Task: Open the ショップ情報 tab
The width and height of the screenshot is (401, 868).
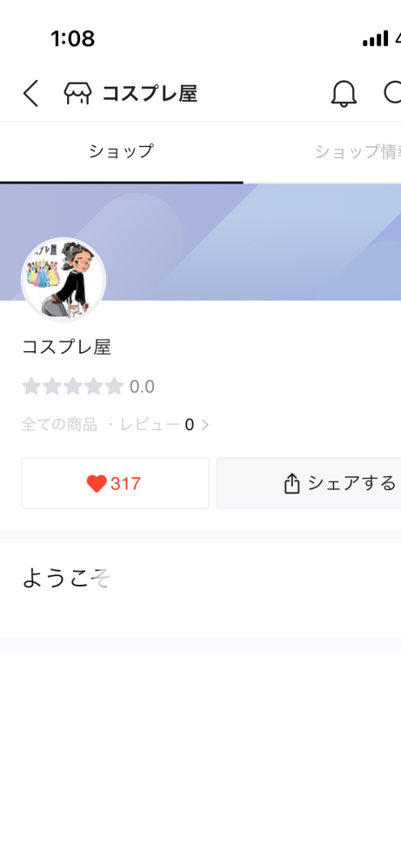Action: 358,152
